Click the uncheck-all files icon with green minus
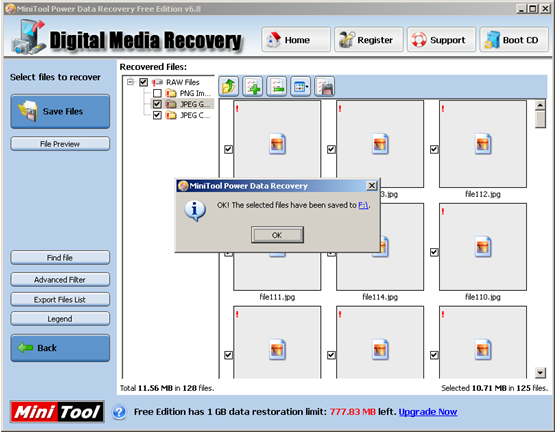555x432 pixels. pos(277,86)
